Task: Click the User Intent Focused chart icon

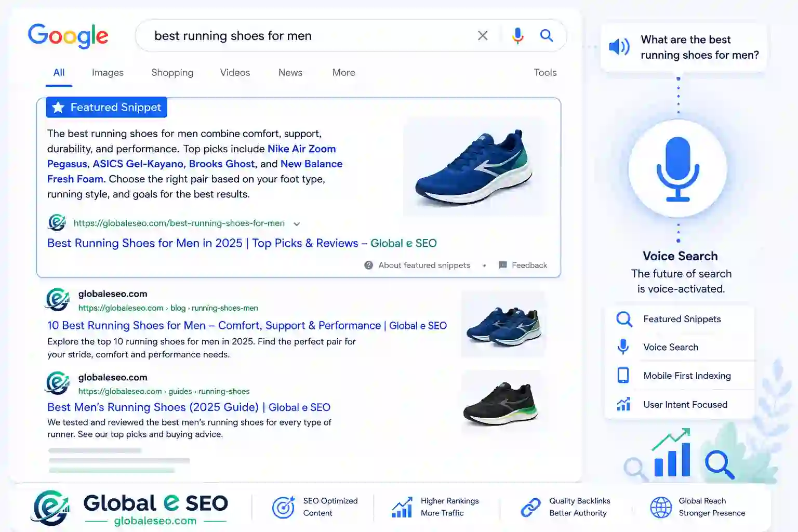Action: [x=623, y=404]
